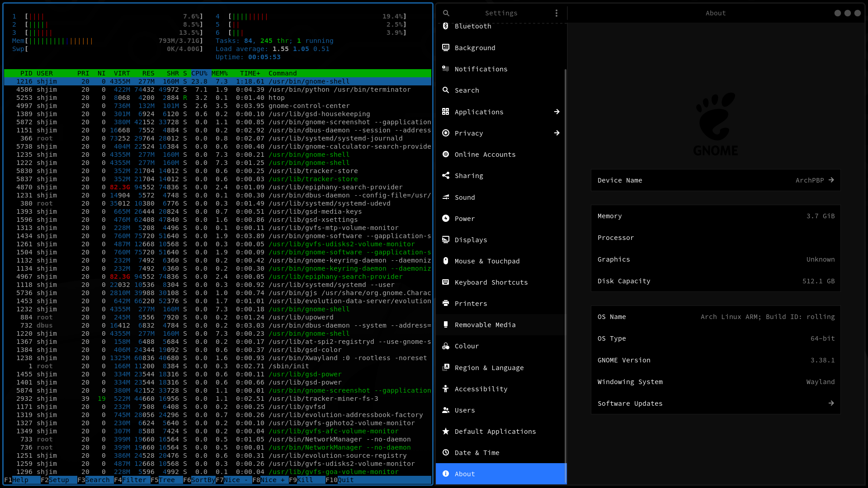The width and height of the screenshot is (868, 488).
Task: Click the GNOME Version 3.38.1 row
Action: pos(716,360)
